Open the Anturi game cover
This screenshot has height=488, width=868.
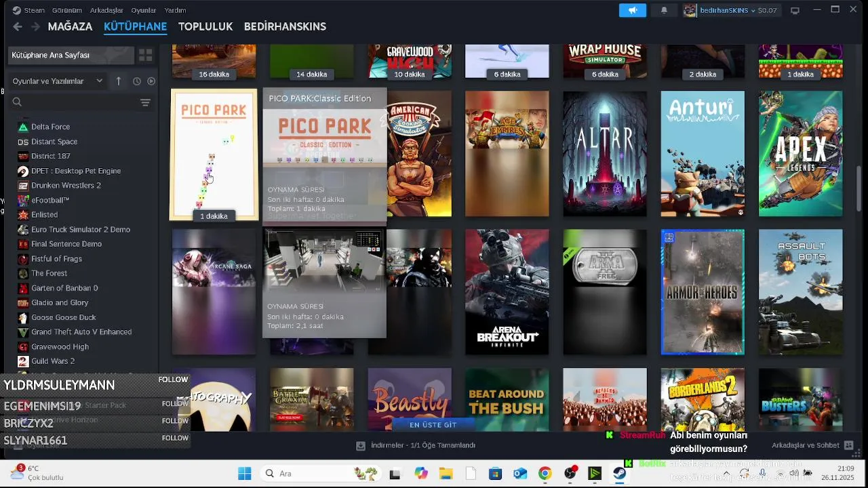point(703,154)
